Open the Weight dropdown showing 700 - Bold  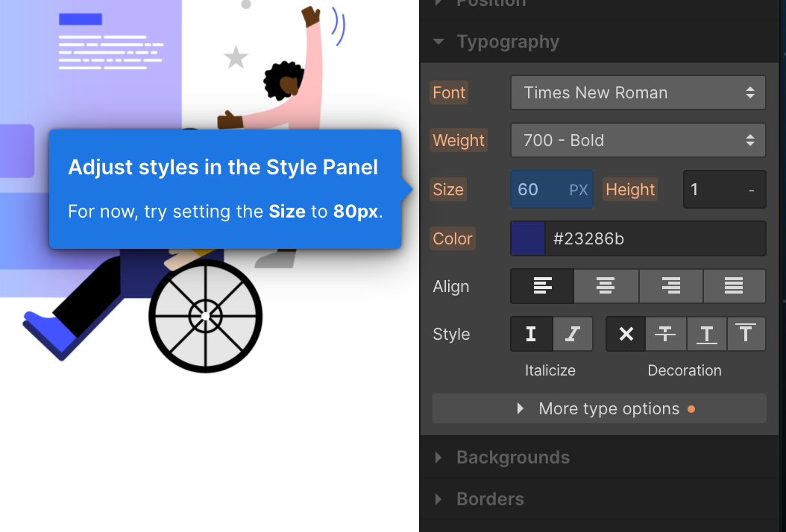638,140
